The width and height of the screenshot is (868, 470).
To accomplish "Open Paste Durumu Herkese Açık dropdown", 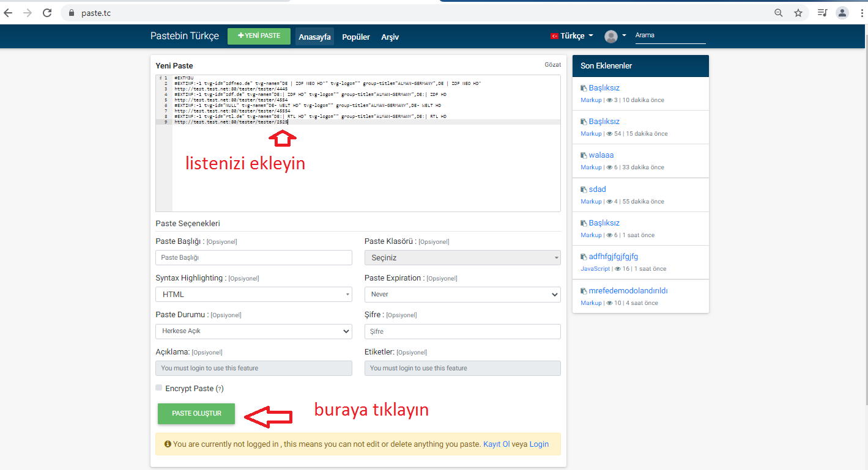I will 254,331.
